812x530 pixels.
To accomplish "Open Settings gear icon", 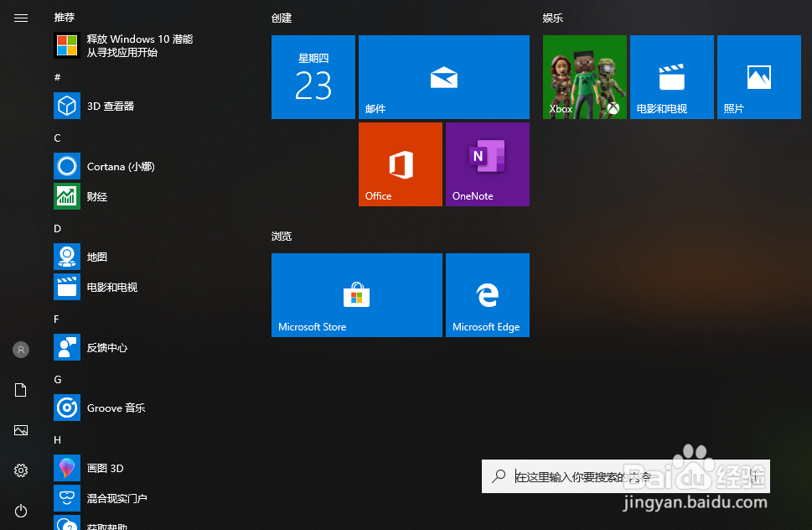I will coord(21,470).
